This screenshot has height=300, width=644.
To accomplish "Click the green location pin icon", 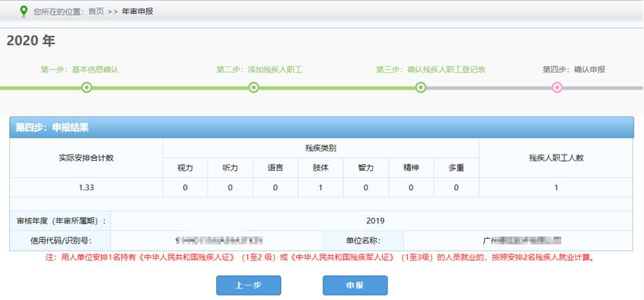I will coord(24,11).
